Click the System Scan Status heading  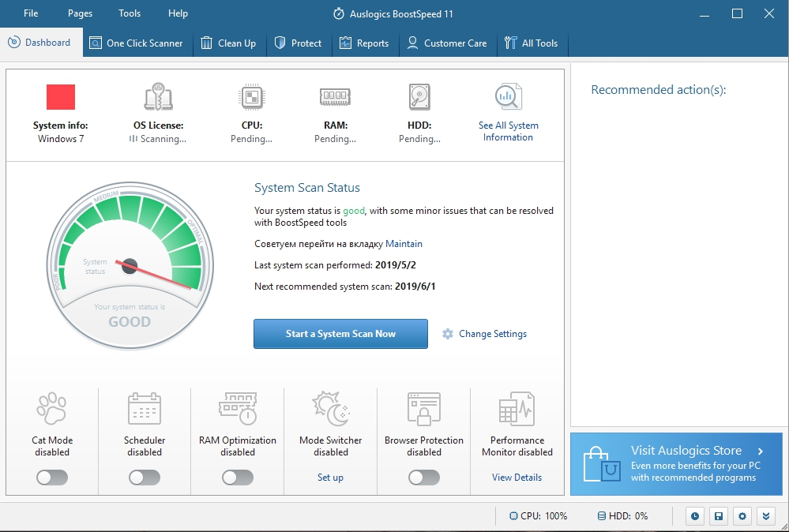tap(307, 188)
